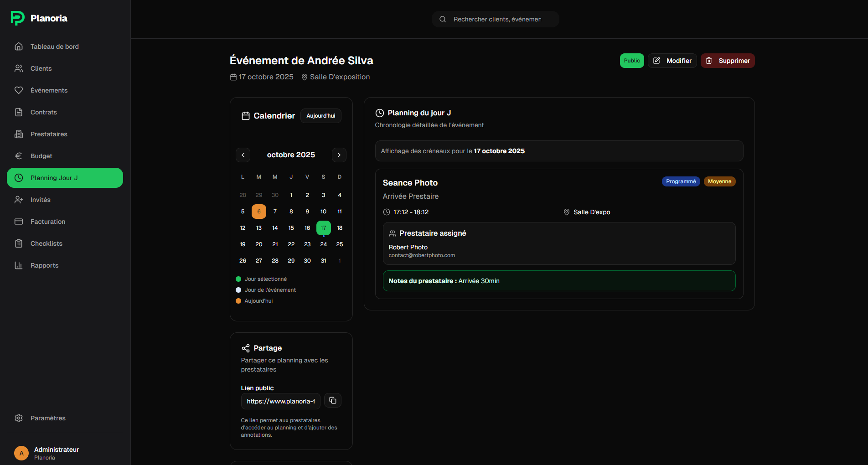Click the Aujourd'hui calendar button

321,116
